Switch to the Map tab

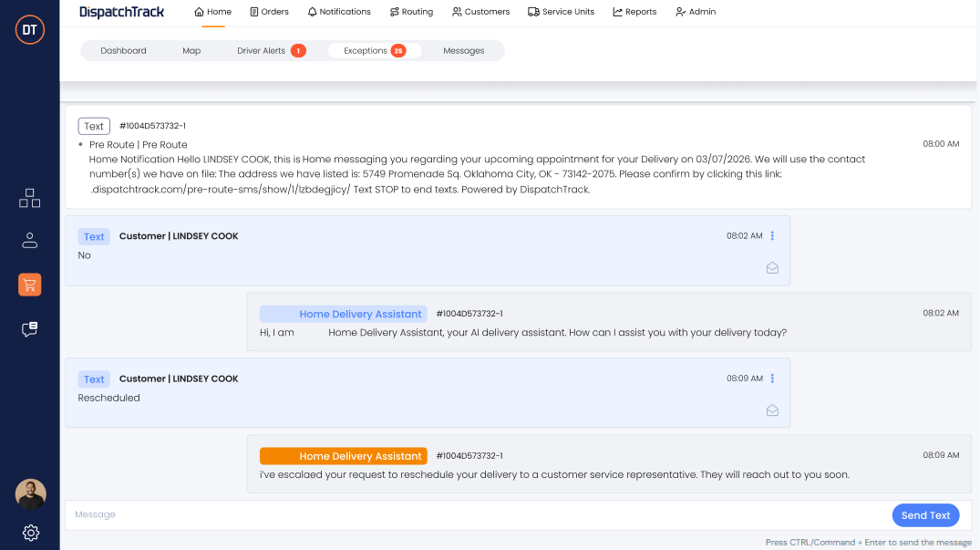click(191, 51)
